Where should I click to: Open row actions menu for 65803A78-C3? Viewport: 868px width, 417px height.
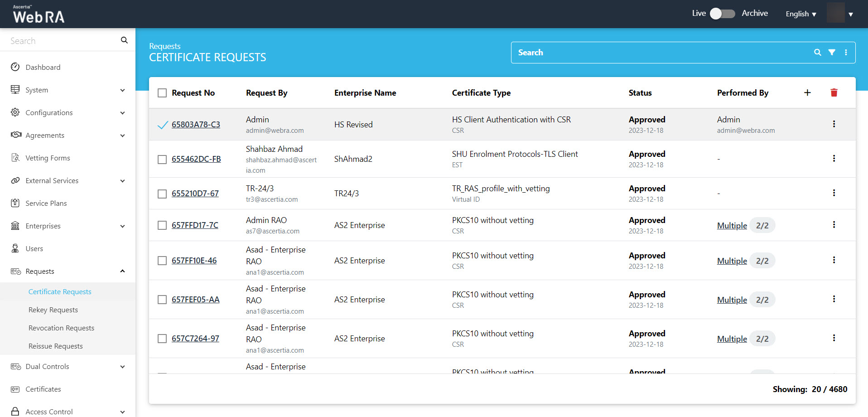click(x=834, y=124)
